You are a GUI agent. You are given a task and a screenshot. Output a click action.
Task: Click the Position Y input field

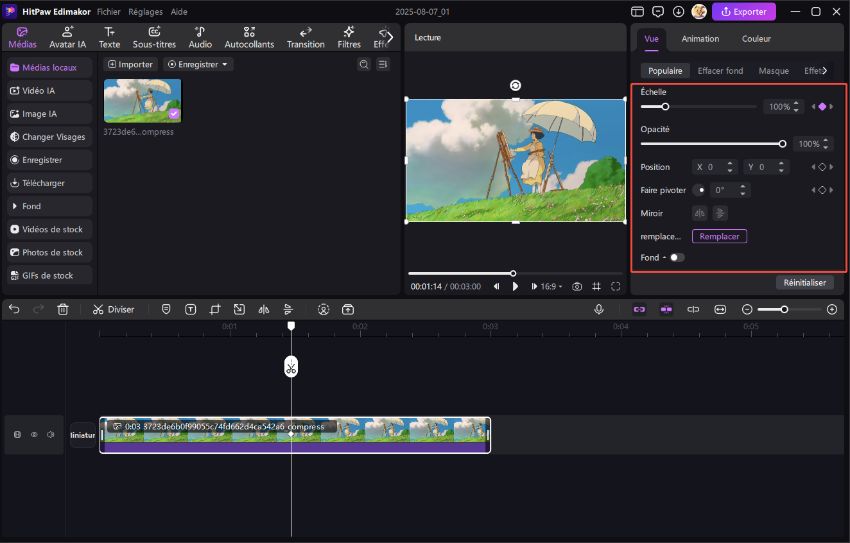(x=766, y=167)
